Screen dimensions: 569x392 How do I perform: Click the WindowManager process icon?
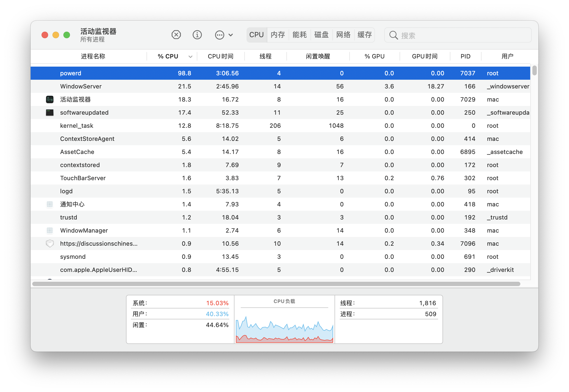50,230
